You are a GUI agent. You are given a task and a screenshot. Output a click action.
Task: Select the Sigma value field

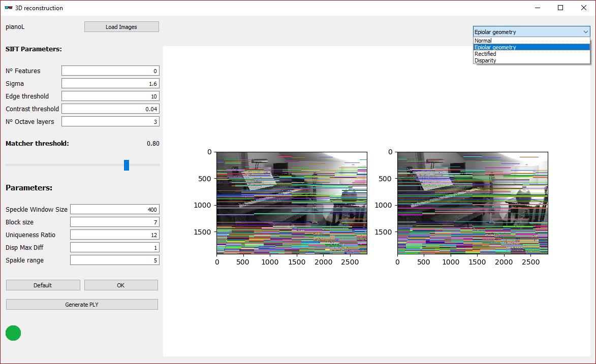tap(110, 83)
